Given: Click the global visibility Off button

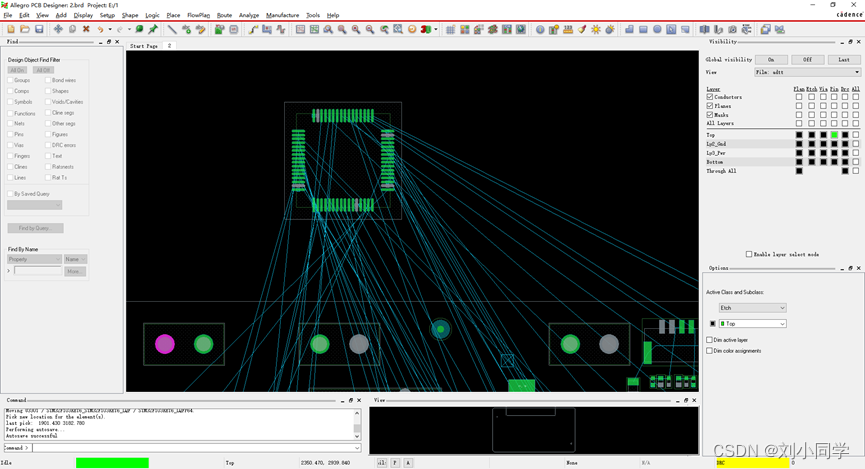Looking at the screenshot, I should click(808, 60).
